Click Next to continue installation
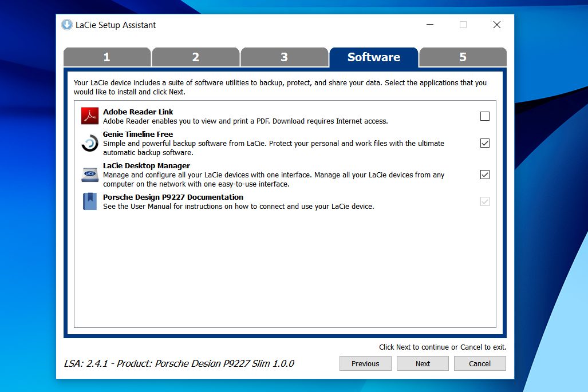Screen dimensions: 588x392 [423, 363]
